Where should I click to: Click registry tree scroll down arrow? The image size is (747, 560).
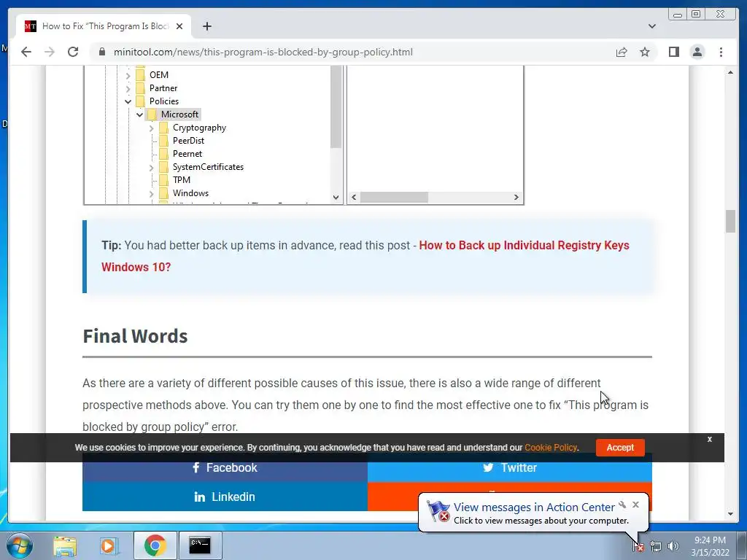(x=336, y=197)
